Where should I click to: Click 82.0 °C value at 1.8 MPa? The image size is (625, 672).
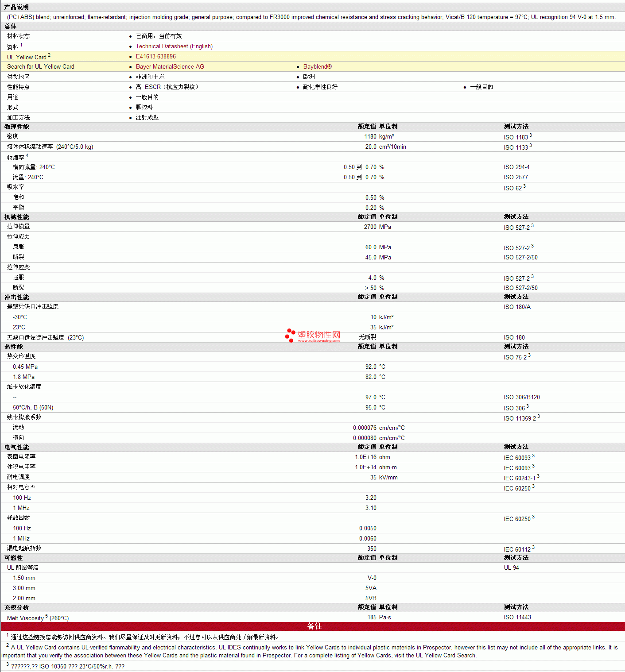(x=375, y=377)
